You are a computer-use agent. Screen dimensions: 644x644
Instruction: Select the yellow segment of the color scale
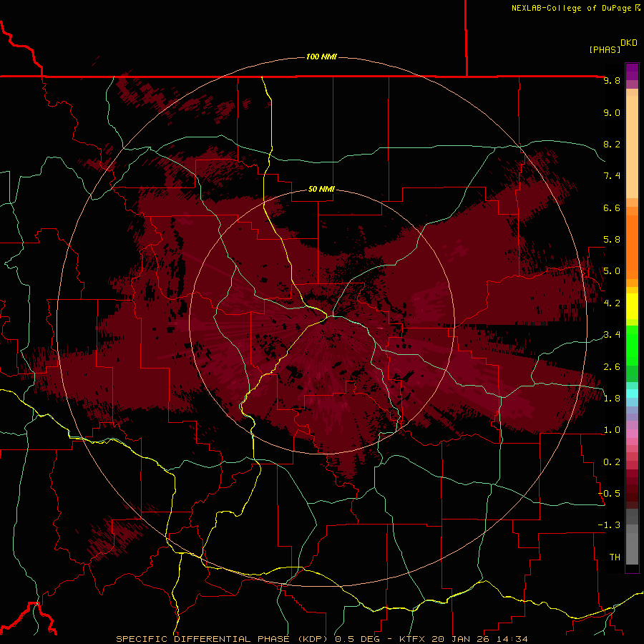pyautogui.click(x=632, y=306)
